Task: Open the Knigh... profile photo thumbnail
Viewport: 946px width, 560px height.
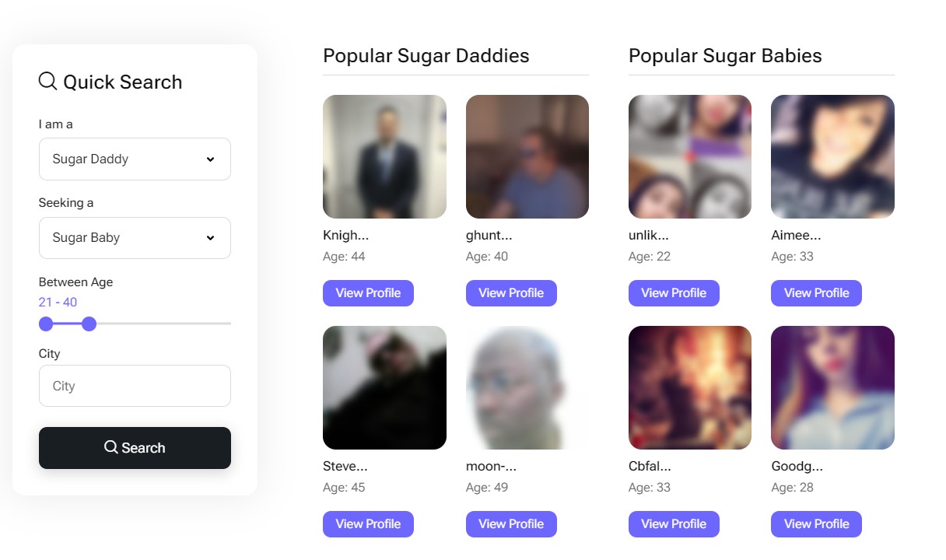Action: pyautogui.click(x=384, y=156)
